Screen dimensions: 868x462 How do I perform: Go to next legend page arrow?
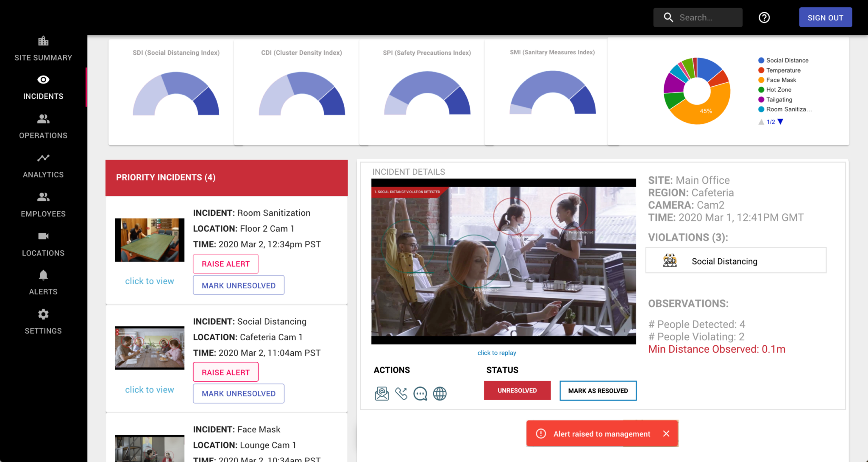point(781,122)
